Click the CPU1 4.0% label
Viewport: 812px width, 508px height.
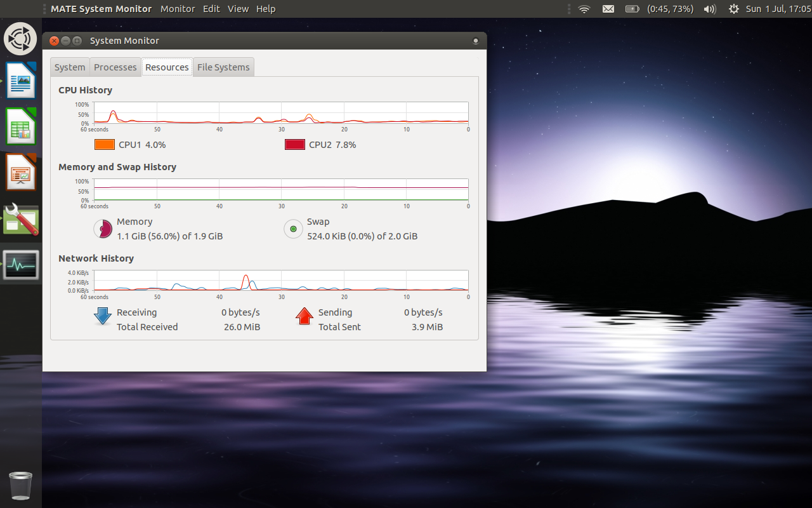coord(142,145)
